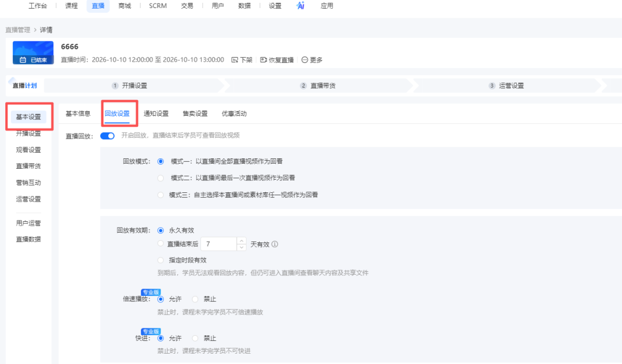Click the 详情 breadcrumb text
622x364 pixels.
[46, 30]
